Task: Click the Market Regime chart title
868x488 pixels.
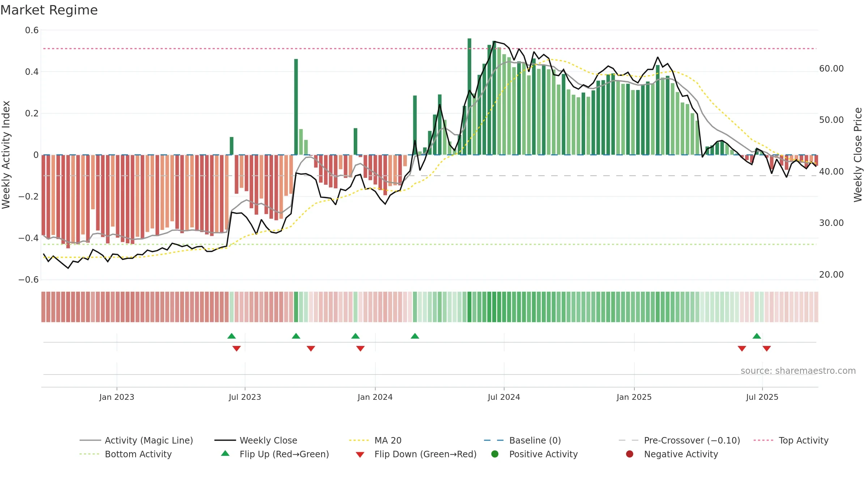Action: point(49,10)
